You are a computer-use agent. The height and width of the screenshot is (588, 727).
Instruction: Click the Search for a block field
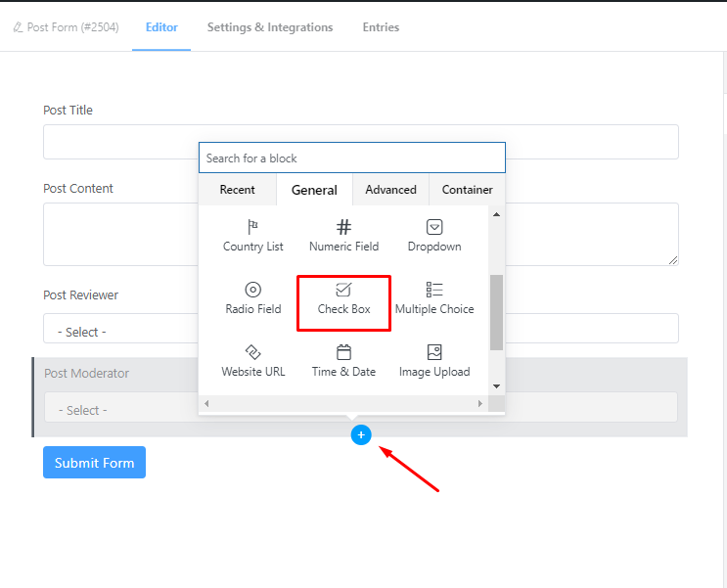tap(351, 158)
